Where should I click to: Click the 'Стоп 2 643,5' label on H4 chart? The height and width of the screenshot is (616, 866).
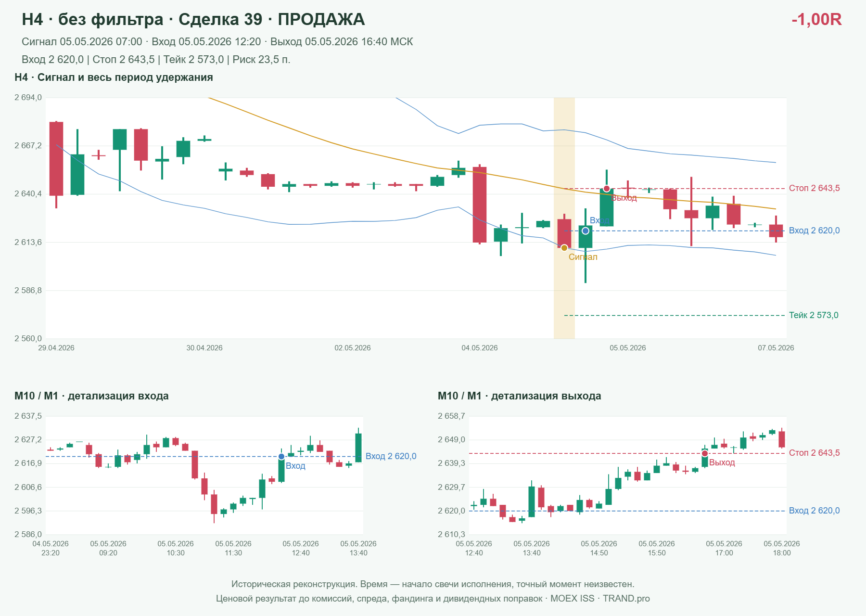(x=815, y=188)
